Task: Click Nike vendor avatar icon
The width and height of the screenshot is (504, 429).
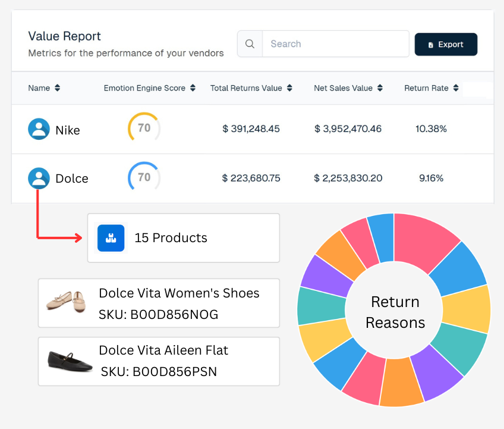Action: pyautogui.click(x=39, y=129)
